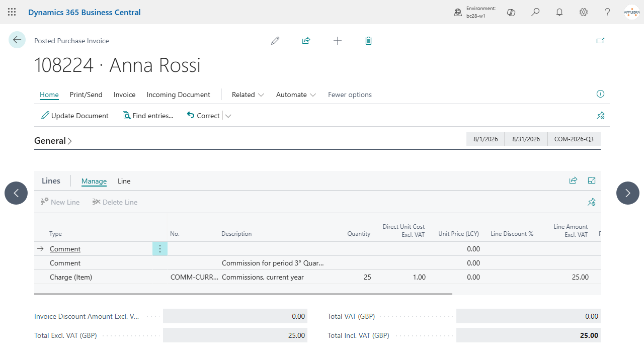Click the edit pencil icon
The image size is (644, 362).
click(x=275, y=41)
